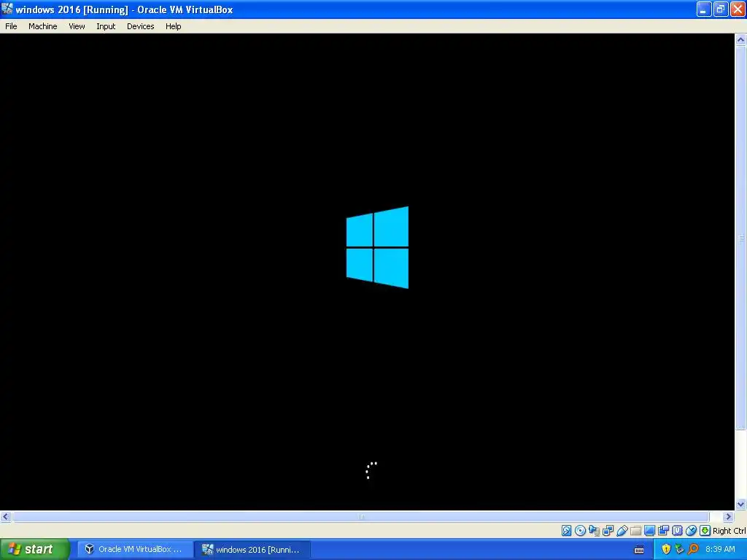Close the VirtualBox VM window
The image size is (747, 560).
tap(738, 9)
